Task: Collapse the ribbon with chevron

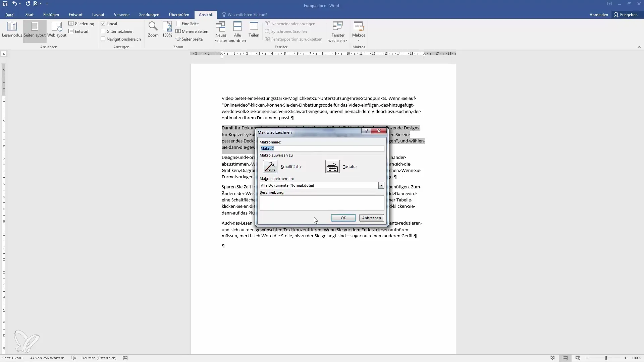Action: point(639,47)
